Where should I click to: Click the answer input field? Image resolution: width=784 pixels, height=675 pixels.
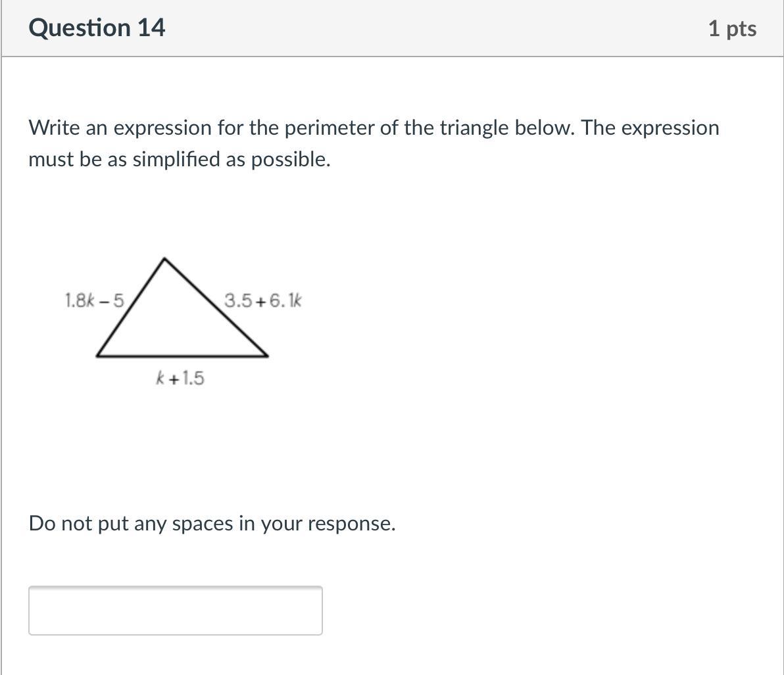(x=175, y=611)
